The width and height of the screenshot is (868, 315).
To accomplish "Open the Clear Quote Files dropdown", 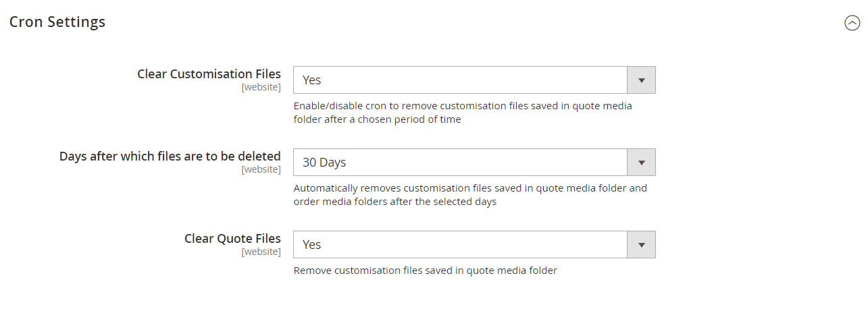I will click(x=461, y=245).
